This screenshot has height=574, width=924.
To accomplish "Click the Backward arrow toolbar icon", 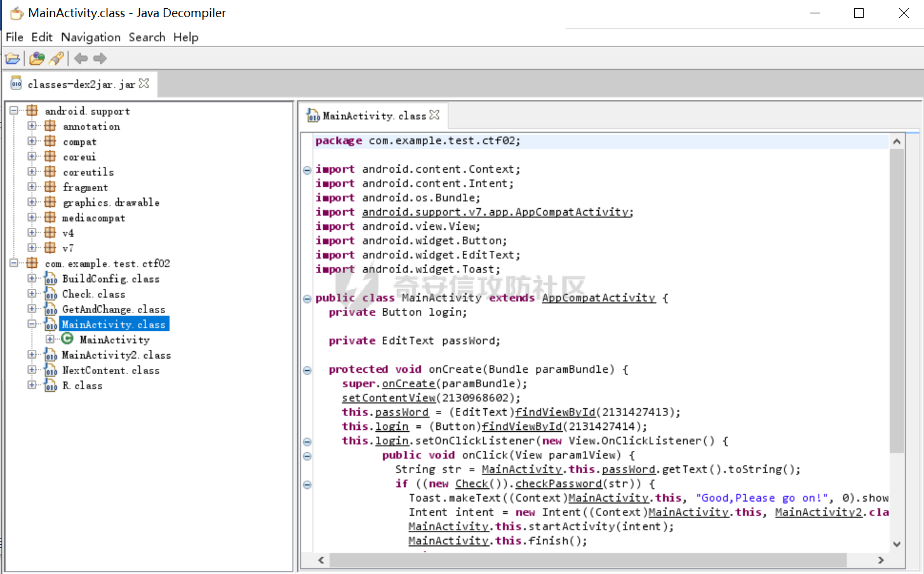I will [x=81, y=58].
